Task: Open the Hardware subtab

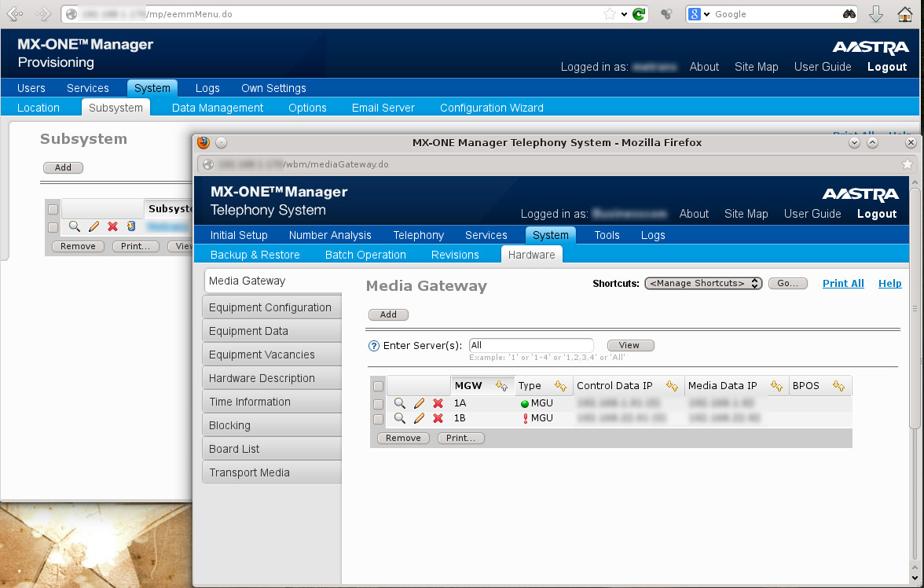Action: pos(531,255)
